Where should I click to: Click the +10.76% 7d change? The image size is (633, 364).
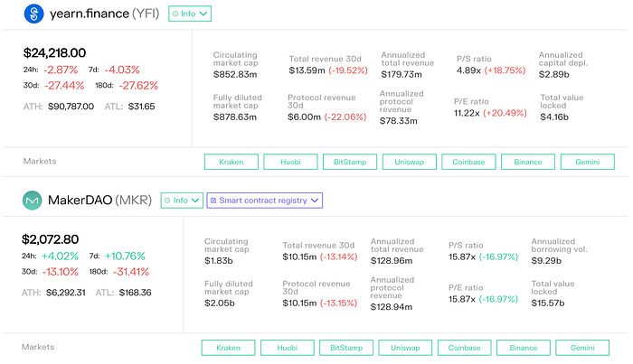coord(125,256)
